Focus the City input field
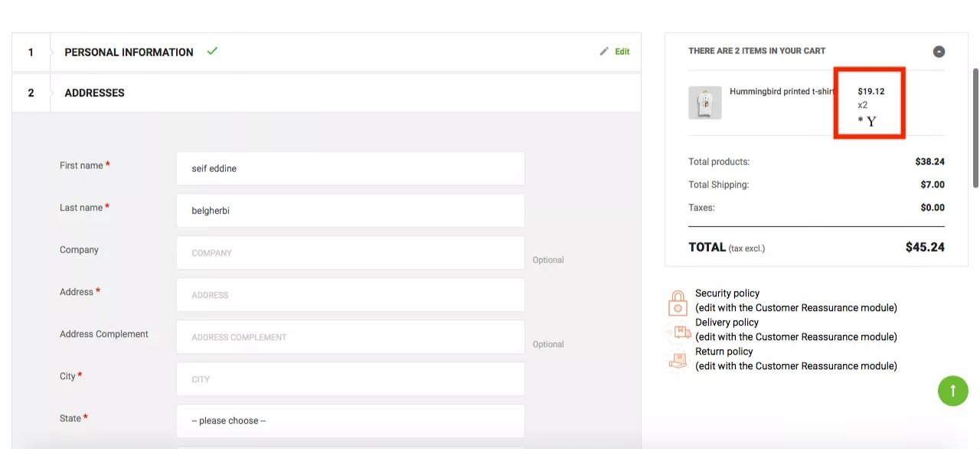 [350, 379]
